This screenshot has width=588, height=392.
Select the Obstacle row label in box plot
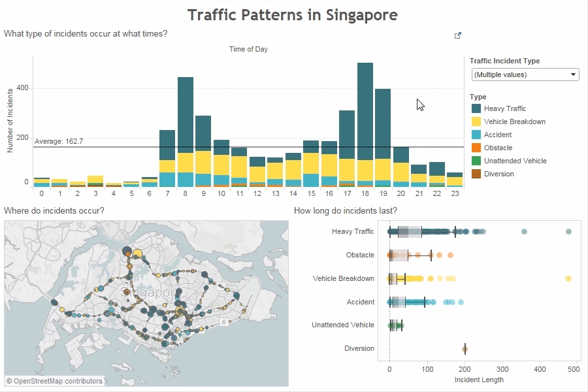click(x=359, y=255)
